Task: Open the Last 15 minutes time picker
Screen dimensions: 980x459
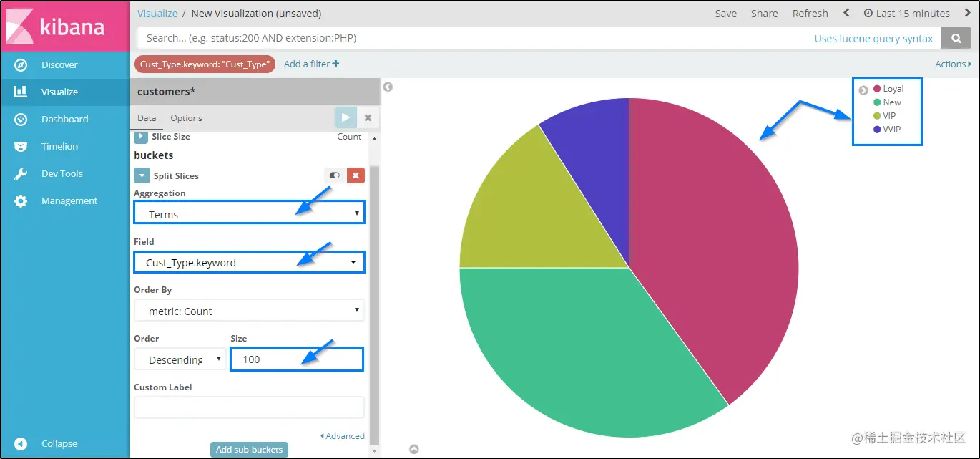Action: coord(906,13)
